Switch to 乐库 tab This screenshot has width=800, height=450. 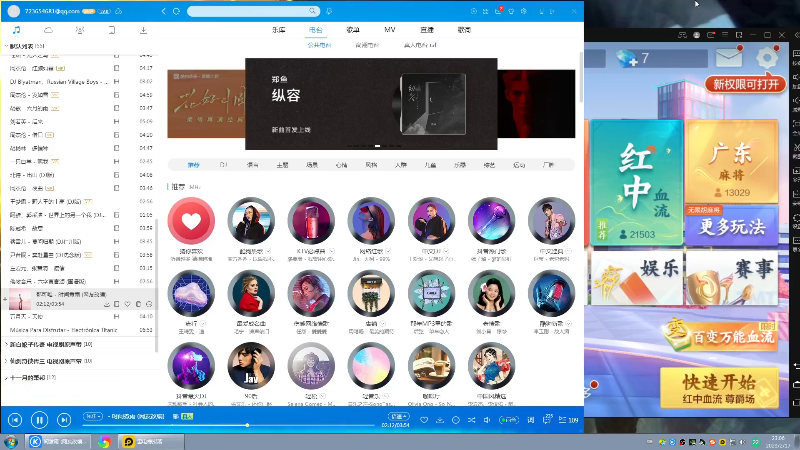(x=279, y=30)
